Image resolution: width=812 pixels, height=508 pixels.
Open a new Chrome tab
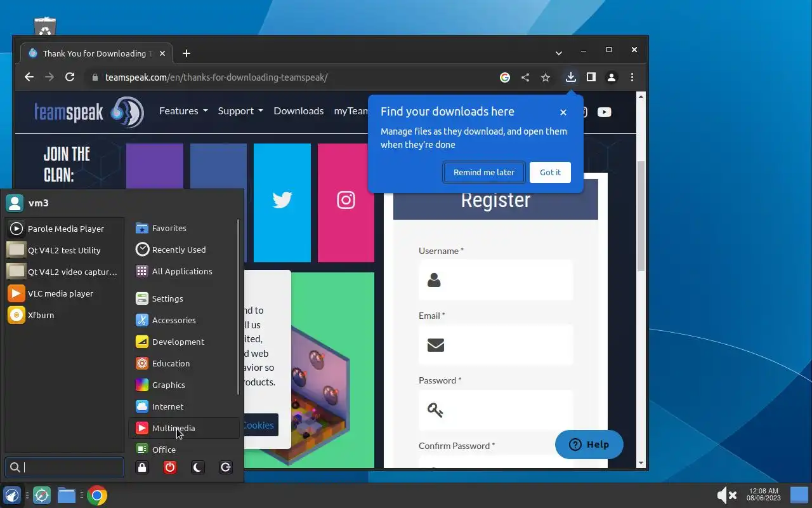[x=186, y=53]
